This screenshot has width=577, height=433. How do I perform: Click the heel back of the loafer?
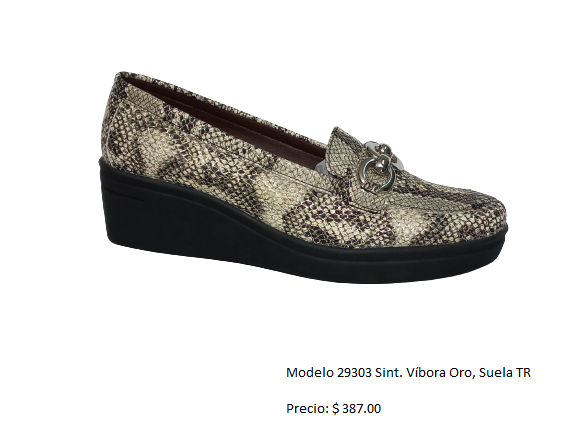click(x=112, y=118)
